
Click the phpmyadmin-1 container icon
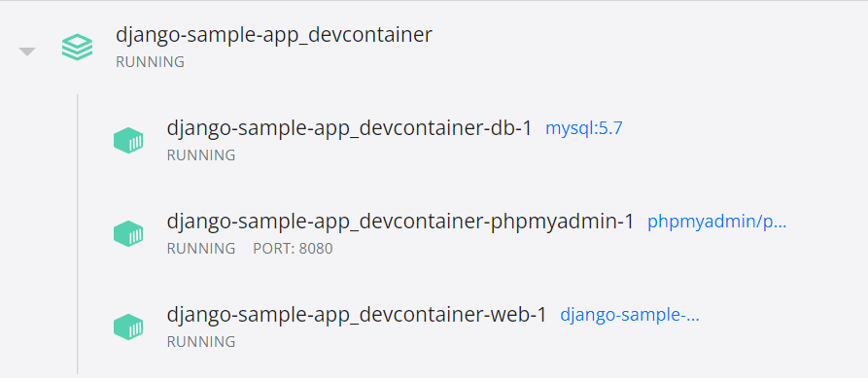click(128, 233)
